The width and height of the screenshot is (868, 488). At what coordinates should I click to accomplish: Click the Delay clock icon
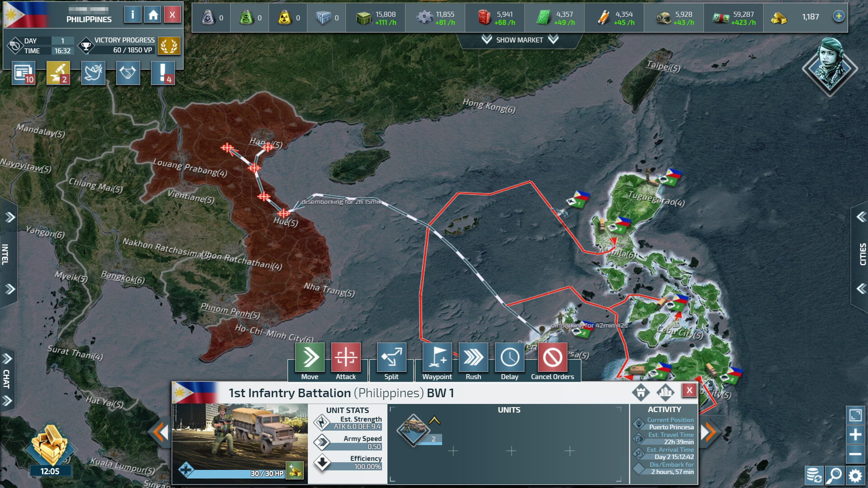(509, 357)
